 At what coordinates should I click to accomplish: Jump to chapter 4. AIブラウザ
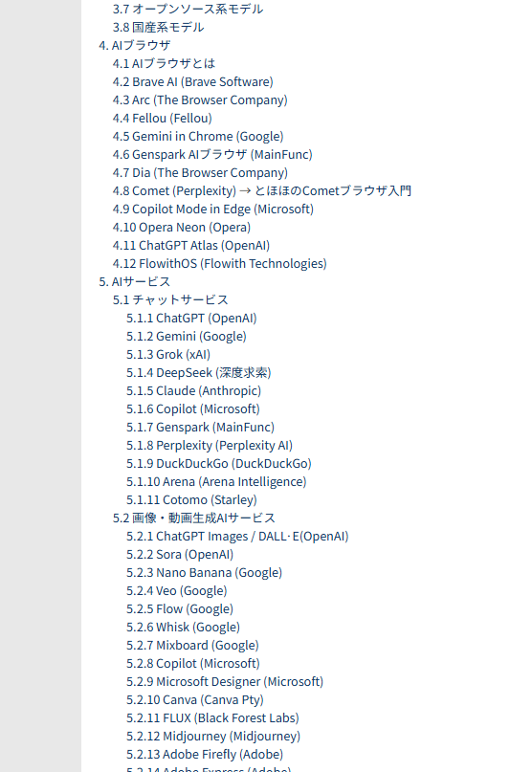point(135,45)
